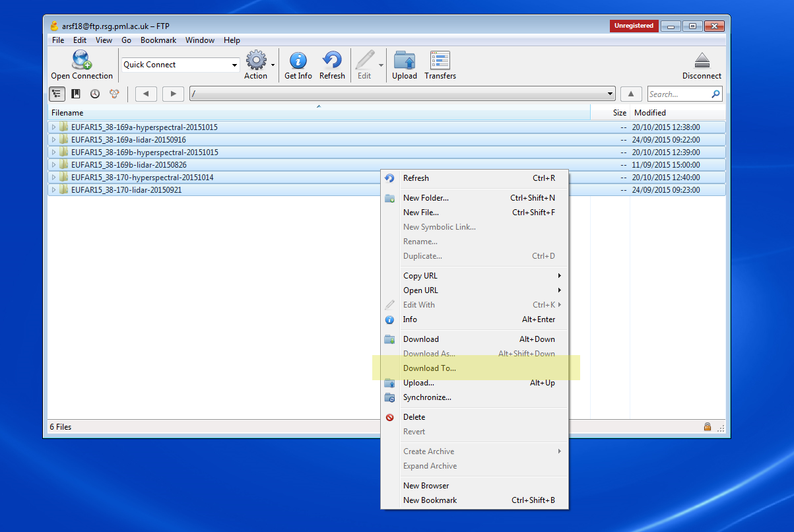Open the Open URL submenu
Image resolution: width=794 pixels, height=532 pixels.
pos(475,290)
